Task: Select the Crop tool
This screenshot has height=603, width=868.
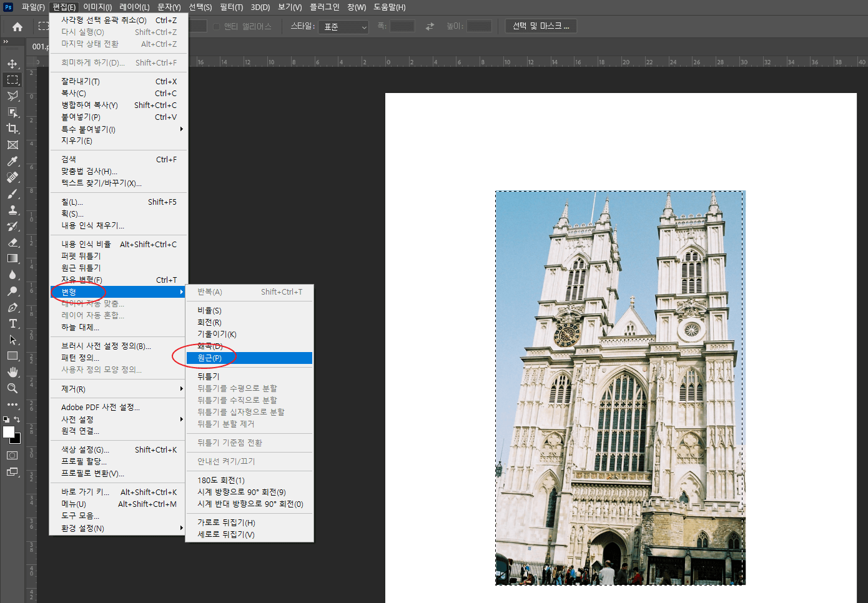Action: [12, 129]
